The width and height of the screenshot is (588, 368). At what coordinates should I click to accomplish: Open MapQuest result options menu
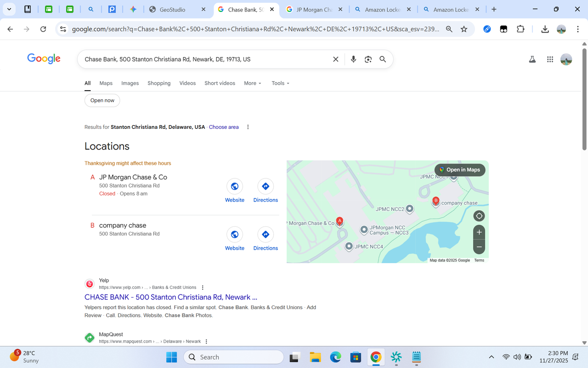coord(206,342)
